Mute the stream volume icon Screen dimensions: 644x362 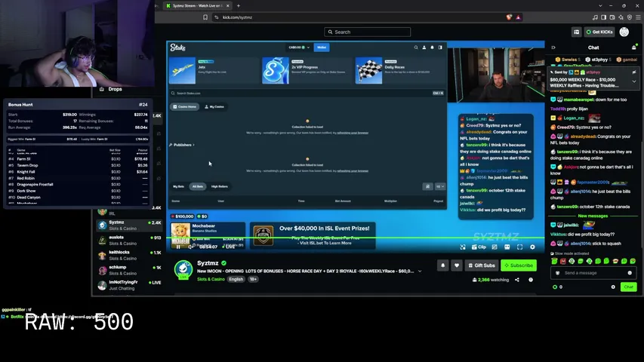[x=190, y=247]
